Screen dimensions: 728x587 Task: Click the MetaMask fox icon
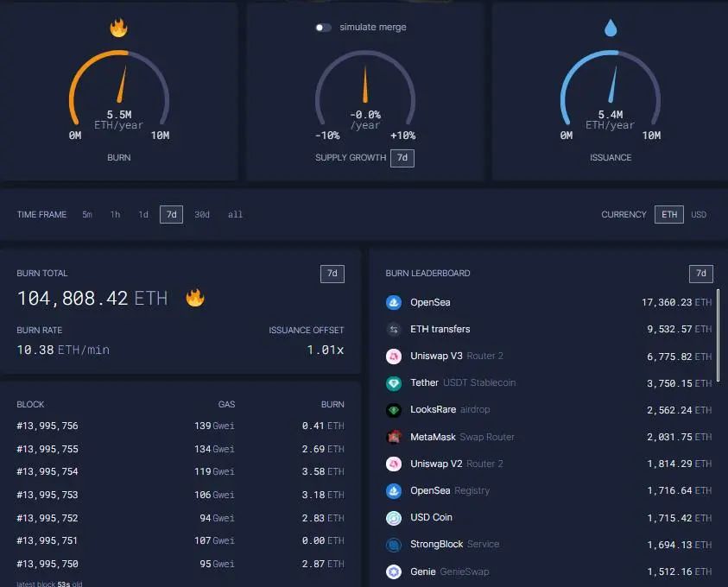point(394,437)
